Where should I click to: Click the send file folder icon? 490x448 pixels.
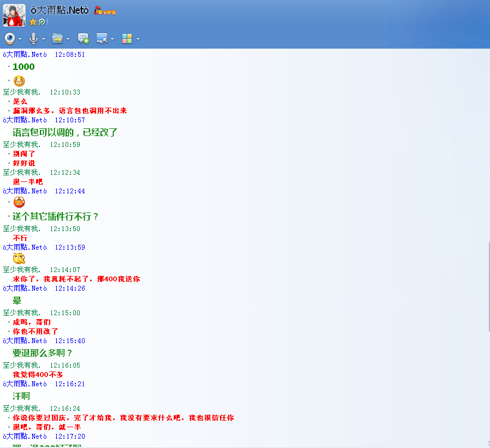tap(57, 39)
